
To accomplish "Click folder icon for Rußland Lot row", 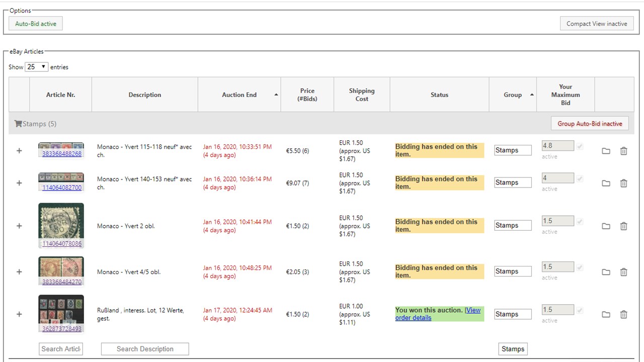I will [x=606, y=315].
